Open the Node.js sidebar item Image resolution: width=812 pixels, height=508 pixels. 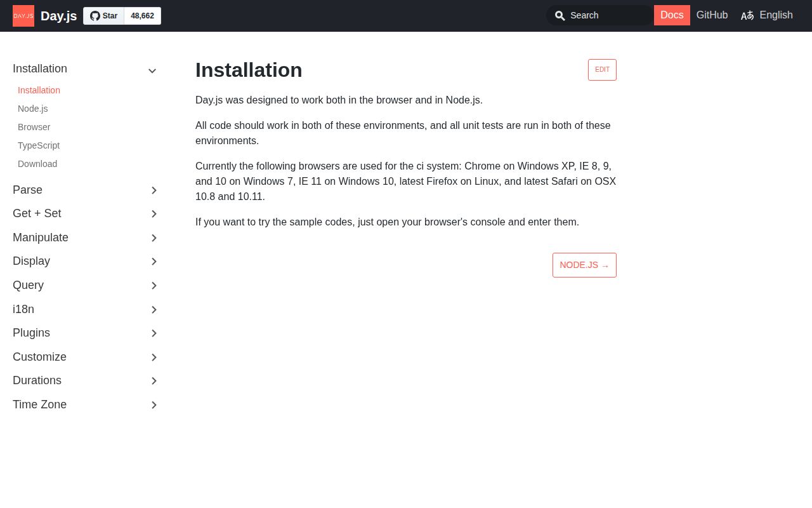pyautogui.click(x=32, y=109)
